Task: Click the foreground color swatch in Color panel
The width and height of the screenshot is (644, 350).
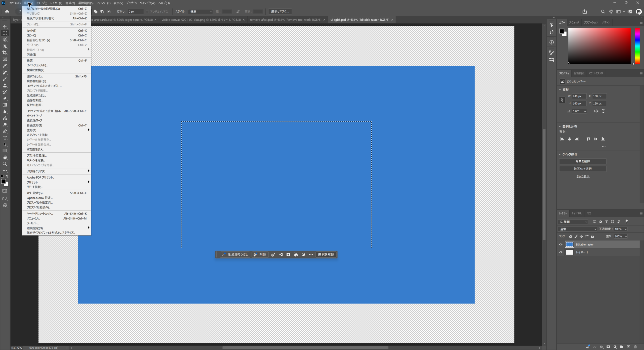Action: coord(561,31)
